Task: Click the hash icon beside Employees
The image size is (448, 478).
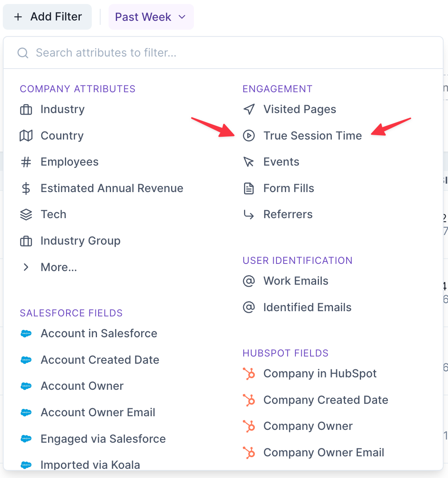Action: pyautogui.click(x=26, y=162)
